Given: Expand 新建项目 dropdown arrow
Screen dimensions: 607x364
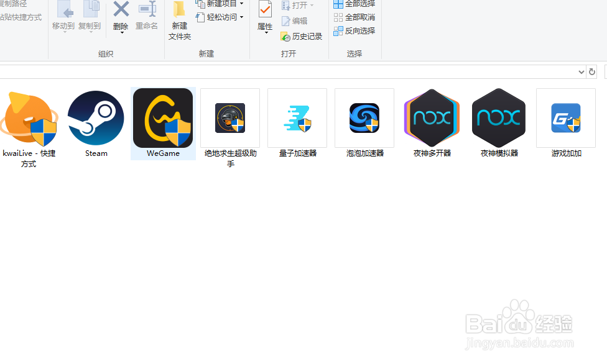Looking at the screenshot, I should pyautogui.click(x=241, y=4).
